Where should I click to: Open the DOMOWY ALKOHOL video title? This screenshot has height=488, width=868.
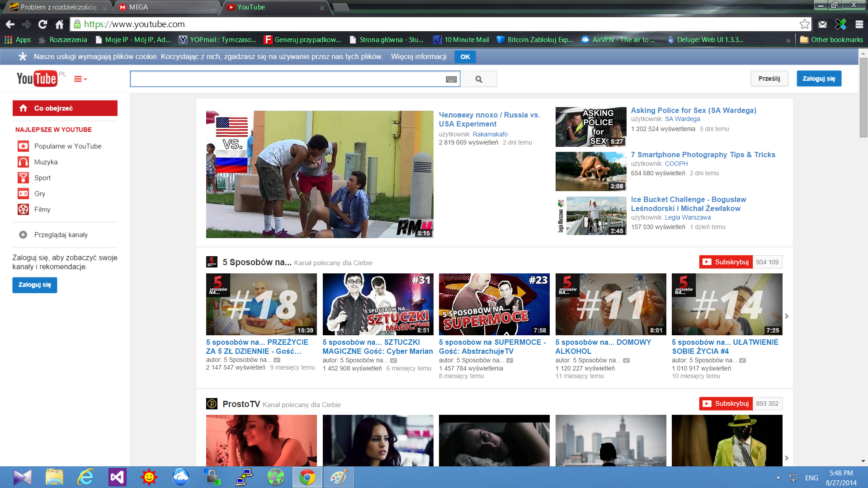pos(603,347)
